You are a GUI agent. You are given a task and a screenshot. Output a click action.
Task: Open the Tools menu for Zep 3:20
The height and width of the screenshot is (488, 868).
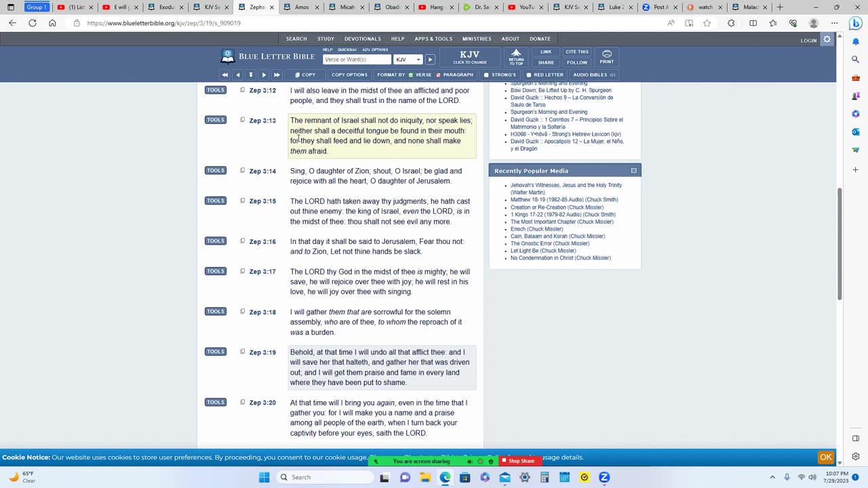point(216,402)
